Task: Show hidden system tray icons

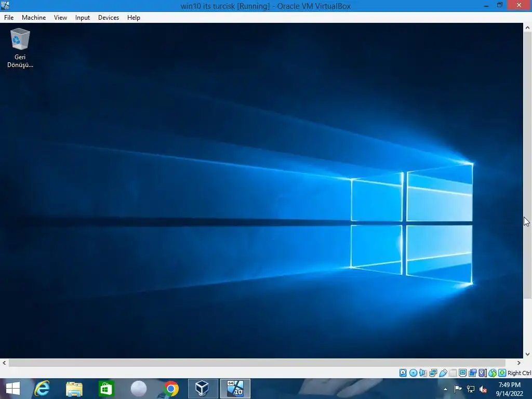Action: (445, 389)
